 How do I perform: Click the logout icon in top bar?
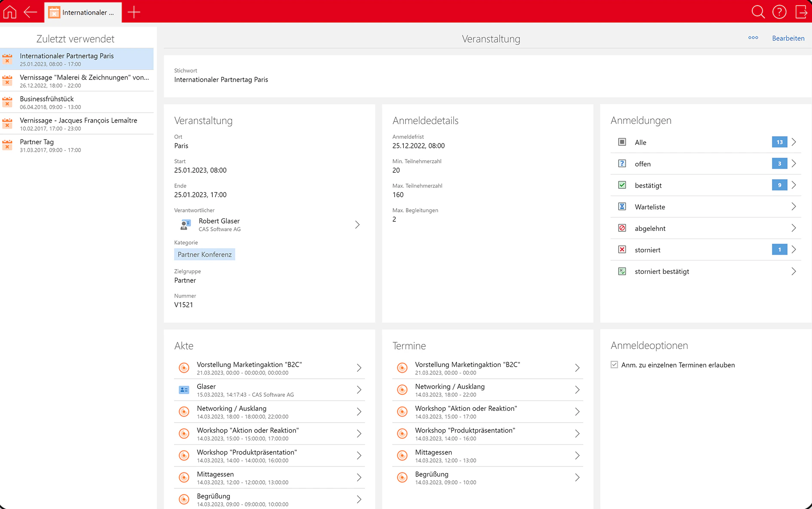[x=801, y=12]
